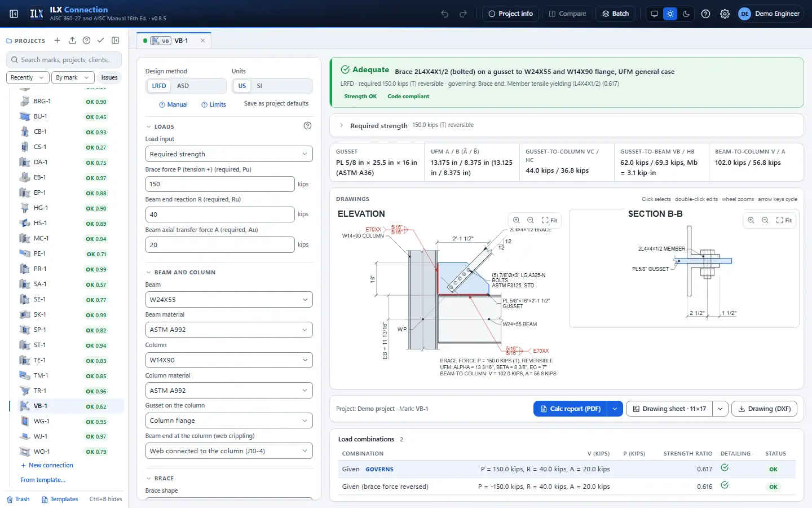
Task: Open Calc report dropdown arrow
Action: (x=615, y=409)
